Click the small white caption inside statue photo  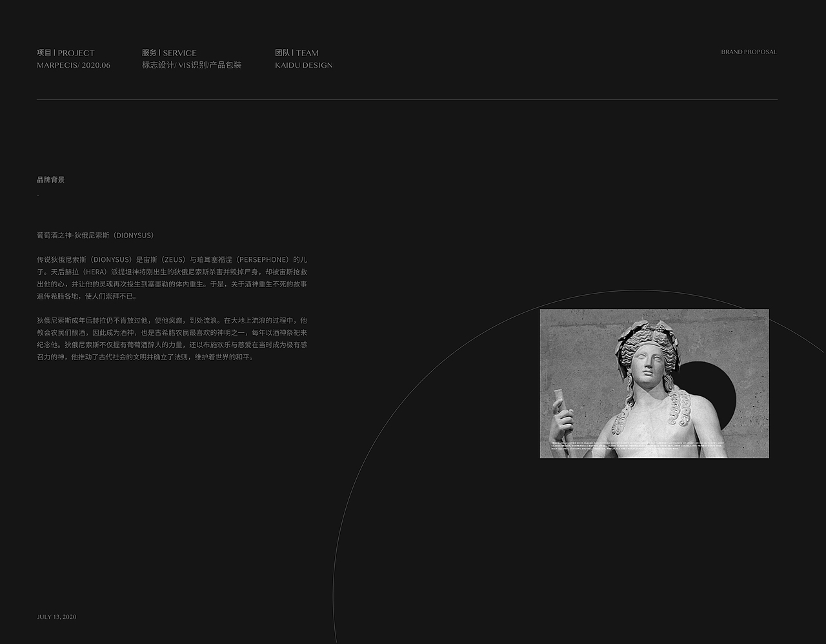pos(638,446)
